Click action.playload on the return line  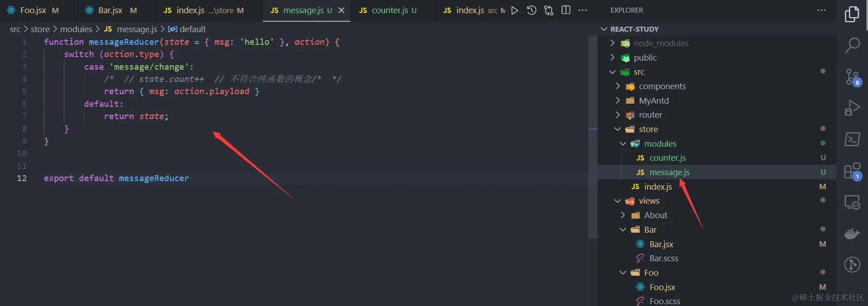(x=212, y=91)
